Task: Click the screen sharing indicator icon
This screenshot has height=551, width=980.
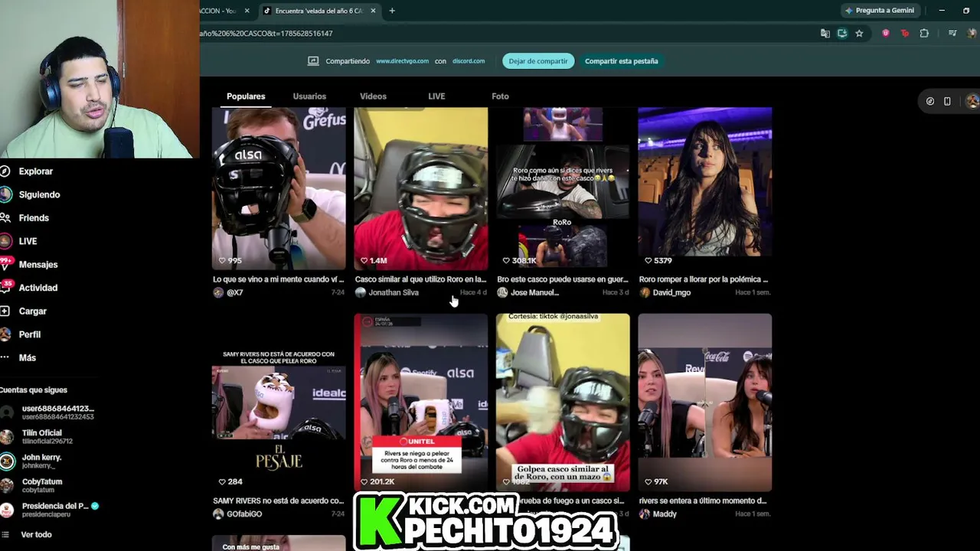Action: pos(313,61)
